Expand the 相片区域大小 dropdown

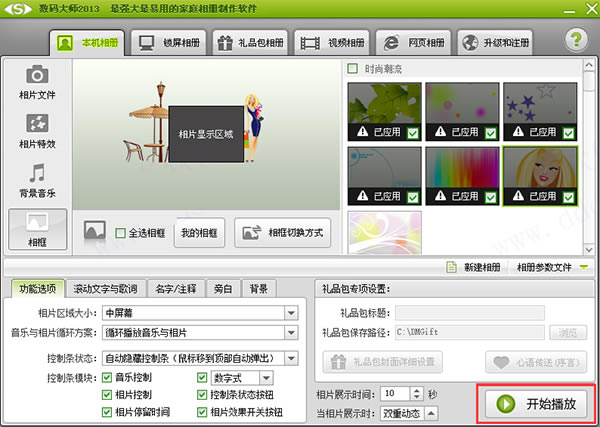tap(291, 313)
